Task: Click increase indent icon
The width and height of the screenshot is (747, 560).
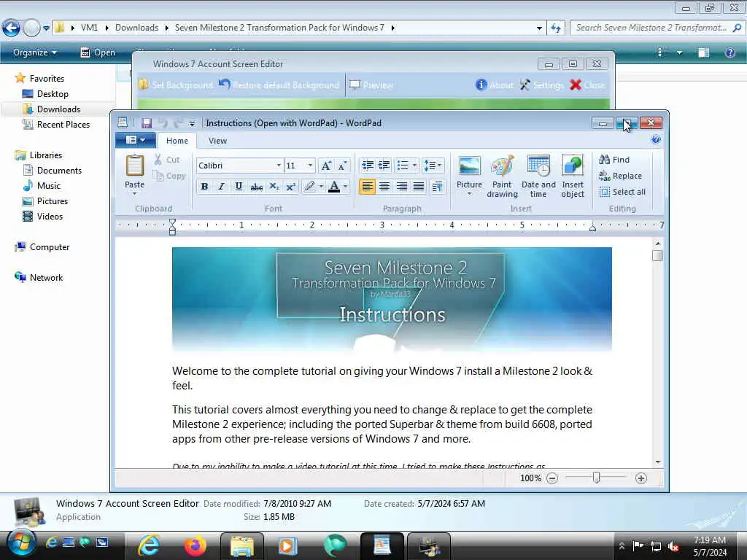Action: (384, 166)
